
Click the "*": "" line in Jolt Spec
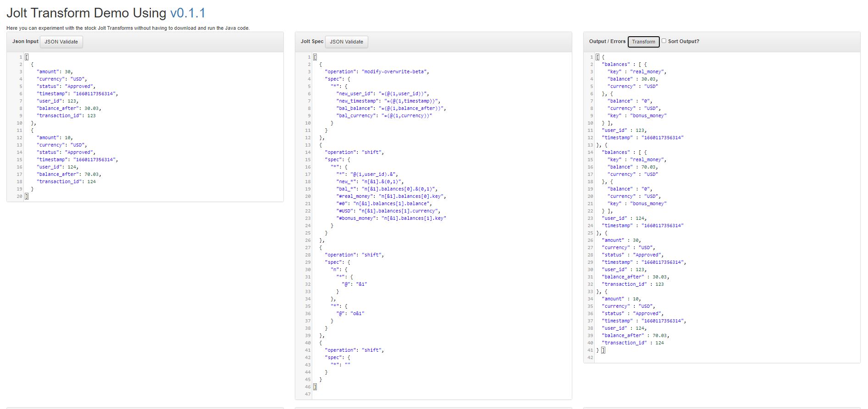(341, 365)
